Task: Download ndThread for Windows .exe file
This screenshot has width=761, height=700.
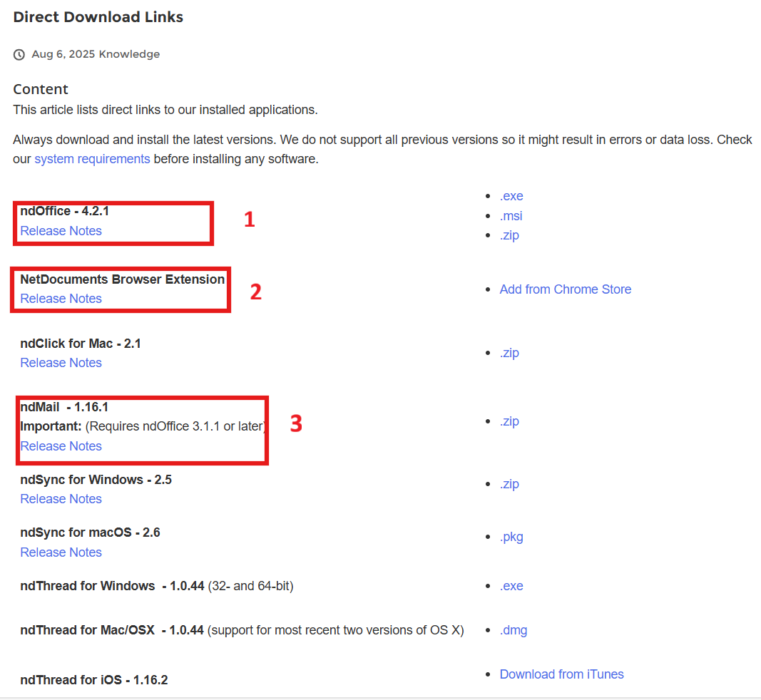Action: click(x=511, y=586)
